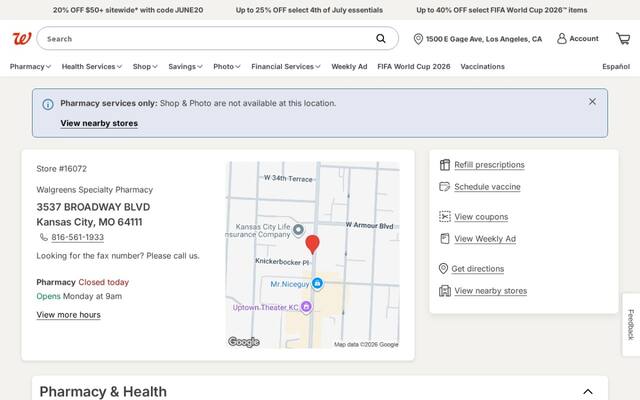Open the Account menu
Image resolution: width=640 pixels, height=400 pixels.
[x=578, y=38]
